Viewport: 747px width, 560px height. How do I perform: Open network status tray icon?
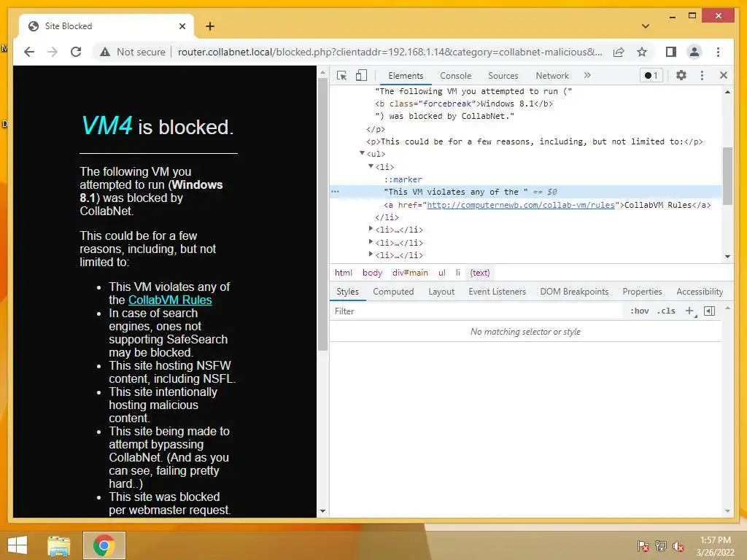(661, 546)
